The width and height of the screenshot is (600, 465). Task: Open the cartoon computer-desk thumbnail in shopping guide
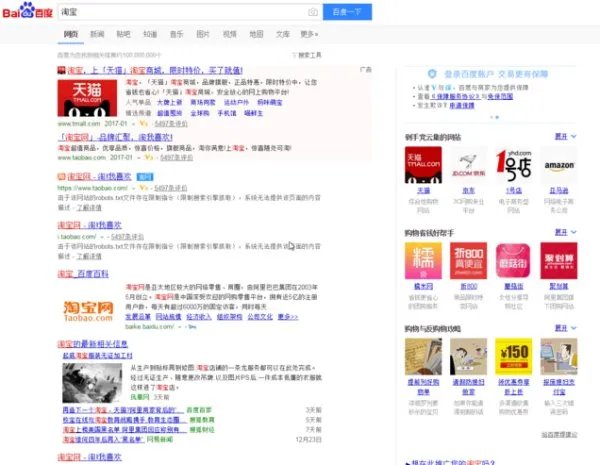[559, 356]
